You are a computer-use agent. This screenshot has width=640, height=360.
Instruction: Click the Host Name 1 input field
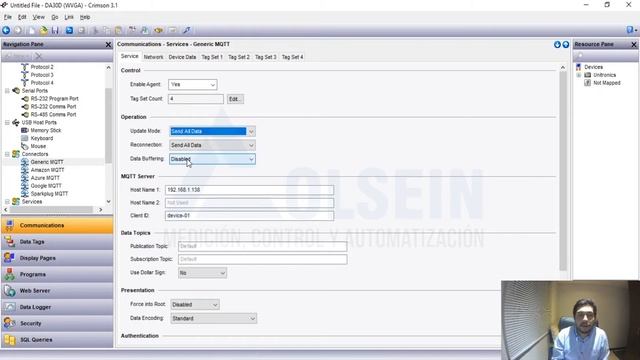point(249,190)
